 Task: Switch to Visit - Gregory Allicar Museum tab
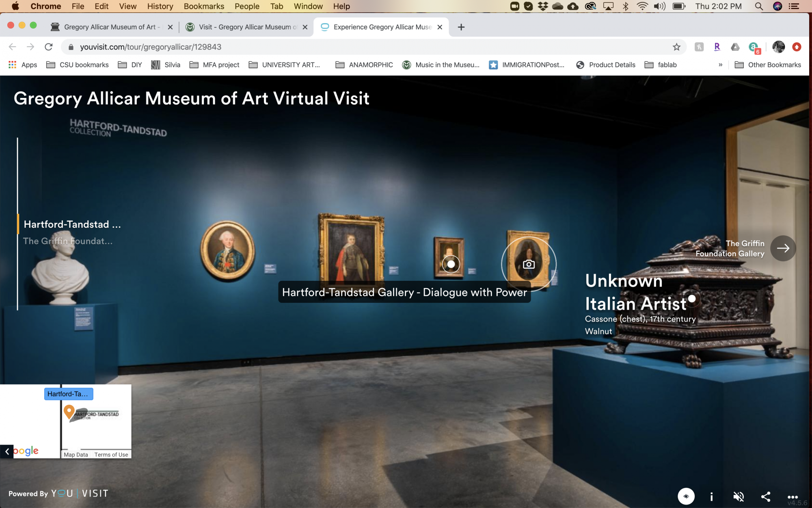coord(247,27)
